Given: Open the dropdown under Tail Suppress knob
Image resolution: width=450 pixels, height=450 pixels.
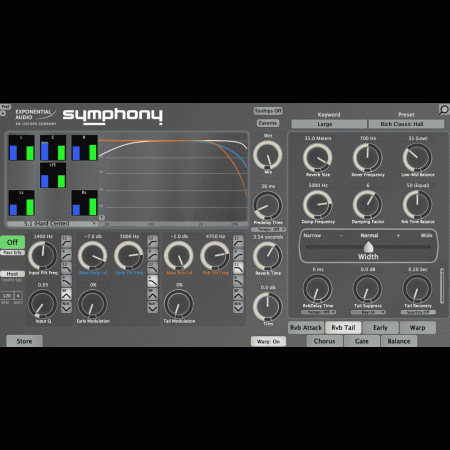Looking at the screenshot, I should pos(368,312).
